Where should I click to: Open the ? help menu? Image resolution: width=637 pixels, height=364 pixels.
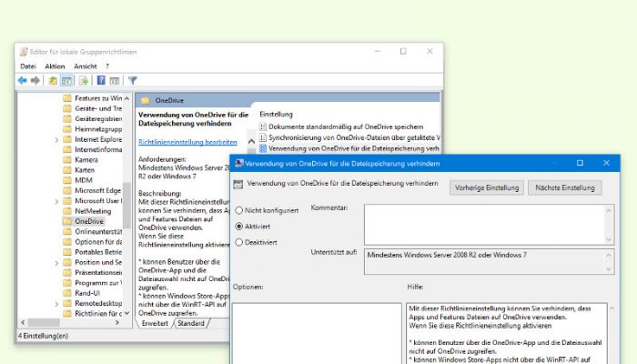pos(107,66)
